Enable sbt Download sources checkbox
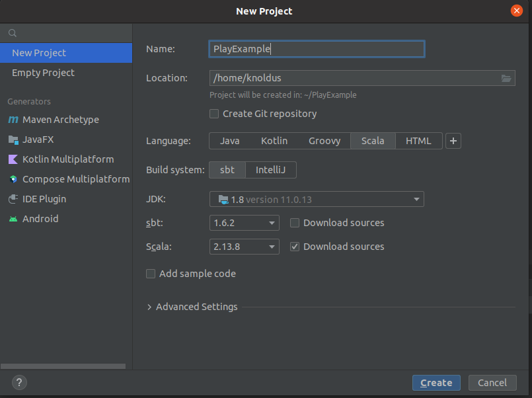The image size is (532, 398). tap(295, 223)
